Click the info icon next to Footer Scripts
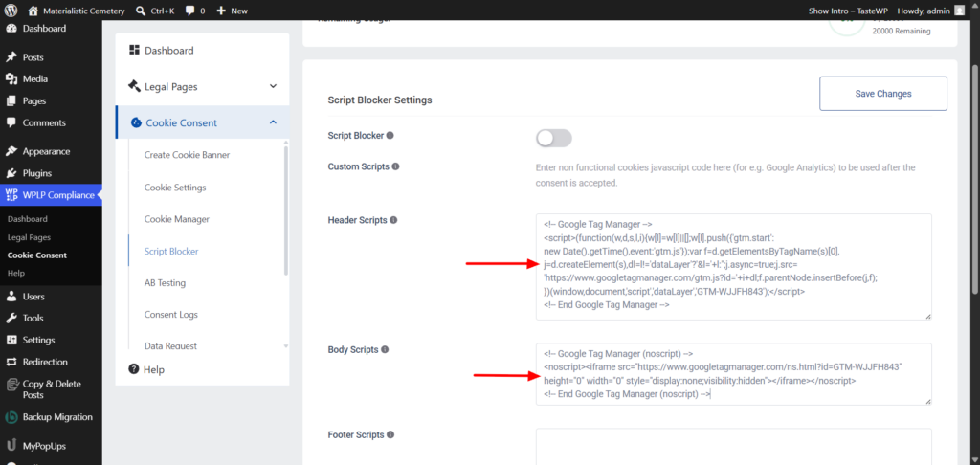 click(x=390, y=434)
